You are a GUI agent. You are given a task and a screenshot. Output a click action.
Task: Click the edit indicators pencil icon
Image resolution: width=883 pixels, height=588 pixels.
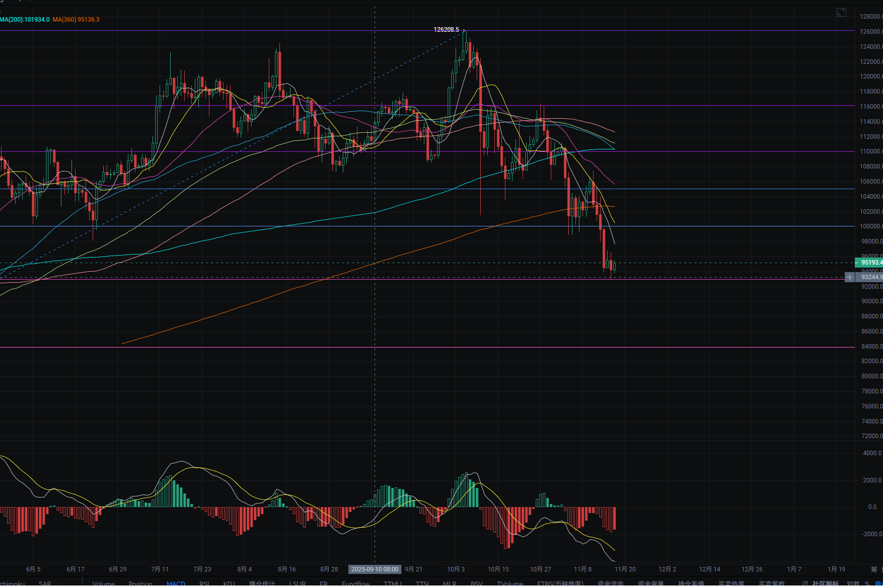tap(805, 584)
